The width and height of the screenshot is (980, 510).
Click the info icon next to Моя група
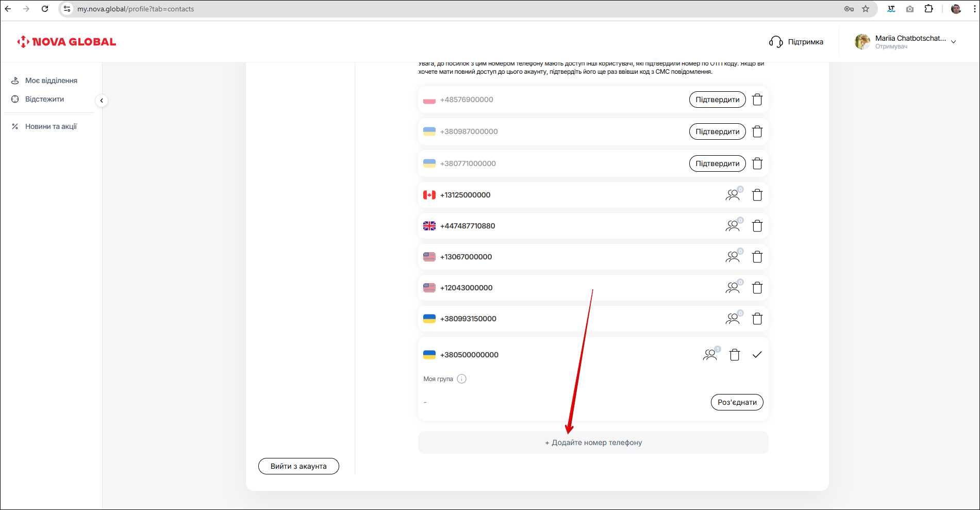(461, 379)
